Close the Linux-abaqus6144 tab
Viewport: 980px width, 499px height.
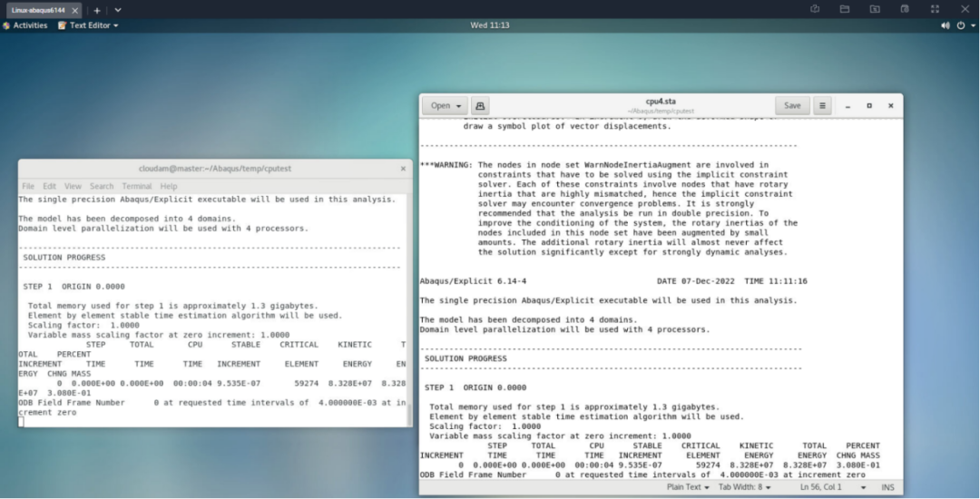coord(75,10)
